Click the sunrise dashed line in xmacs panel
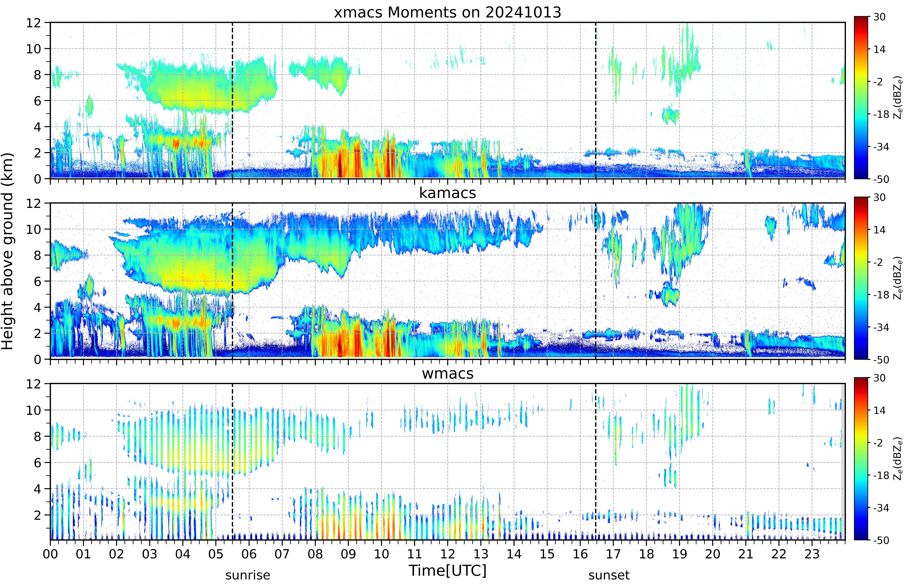This screenshot has width=909, height=588. coord(232,100)
